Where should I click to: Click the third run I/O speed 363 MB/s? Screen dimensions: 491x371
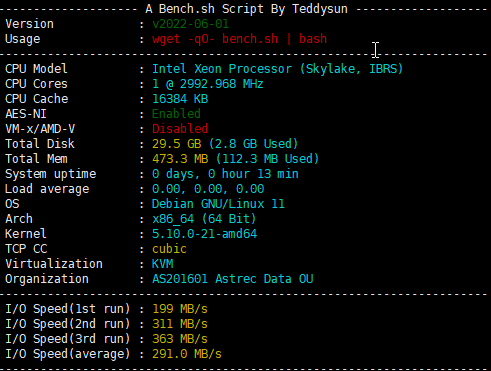point(180,339)
